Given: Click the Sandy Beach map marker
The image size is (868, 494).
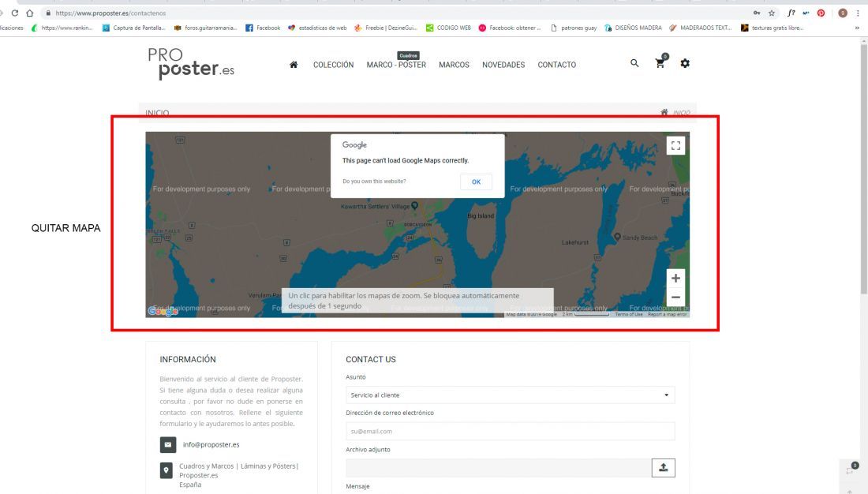Looking at the screenshot, I should 617,237.
